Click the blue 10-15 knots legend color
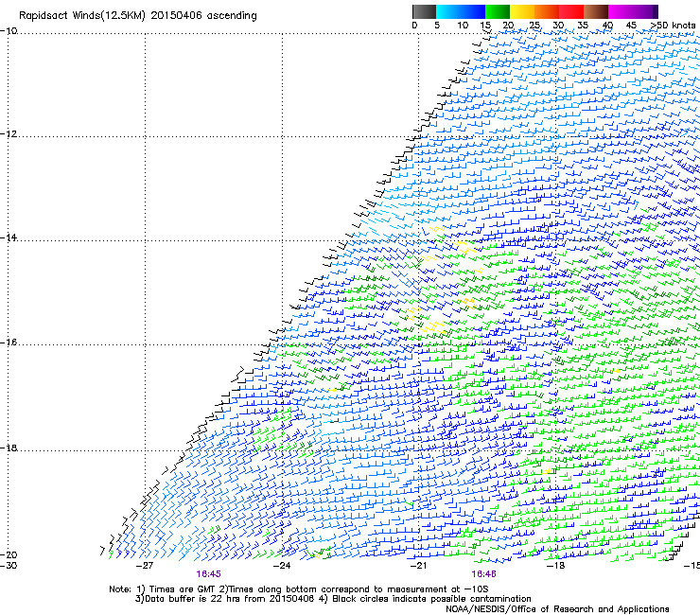 (473, 11)
